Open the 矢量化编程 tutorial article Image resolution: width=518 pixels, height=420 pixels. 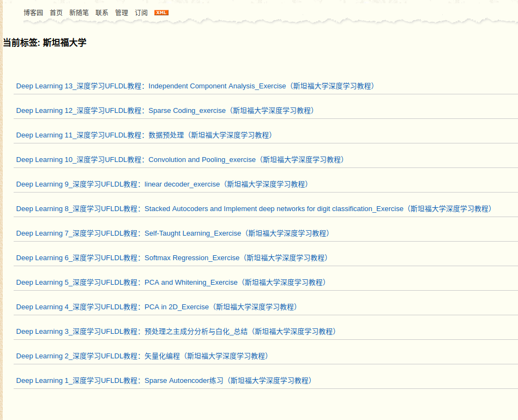142,356
